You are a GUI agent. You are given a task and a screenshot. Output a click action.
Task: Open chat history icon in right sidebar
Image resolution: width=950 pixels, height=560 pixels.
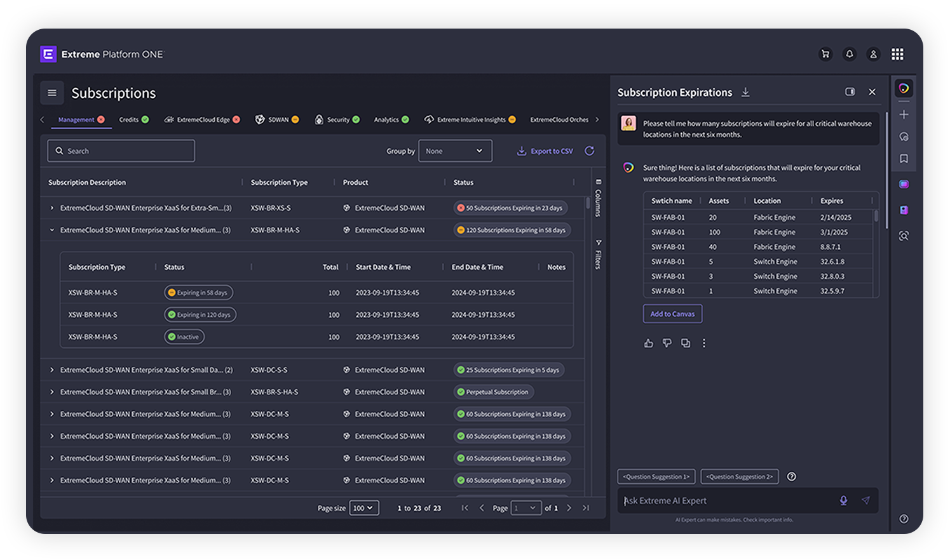[904, 137]
